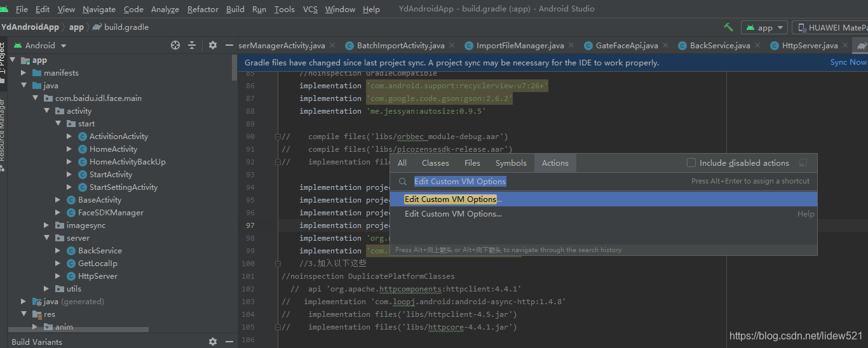Open FaceSDKManager class in tree
Viewport: 868px width, 348px height.
coord(111,213)
